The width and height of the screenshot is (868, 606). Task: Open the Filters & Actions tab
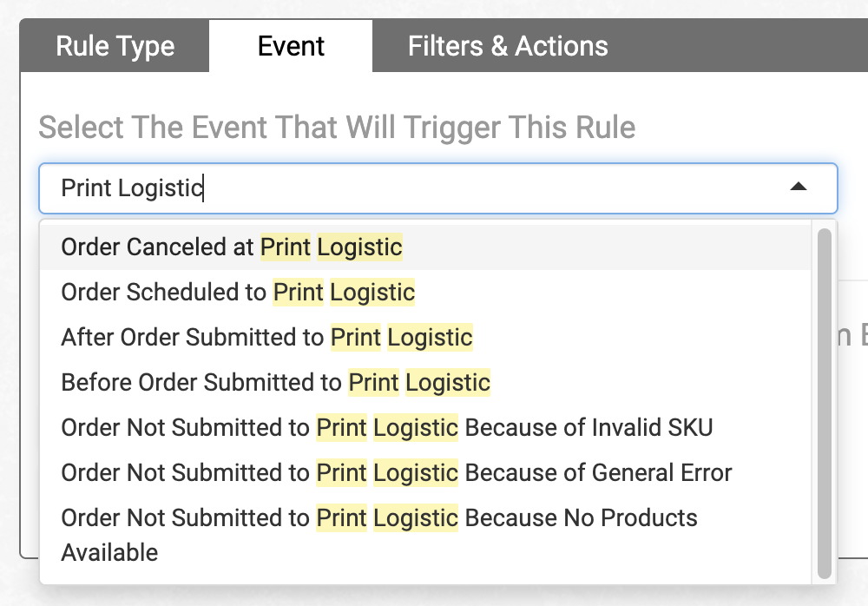(508, 46)
